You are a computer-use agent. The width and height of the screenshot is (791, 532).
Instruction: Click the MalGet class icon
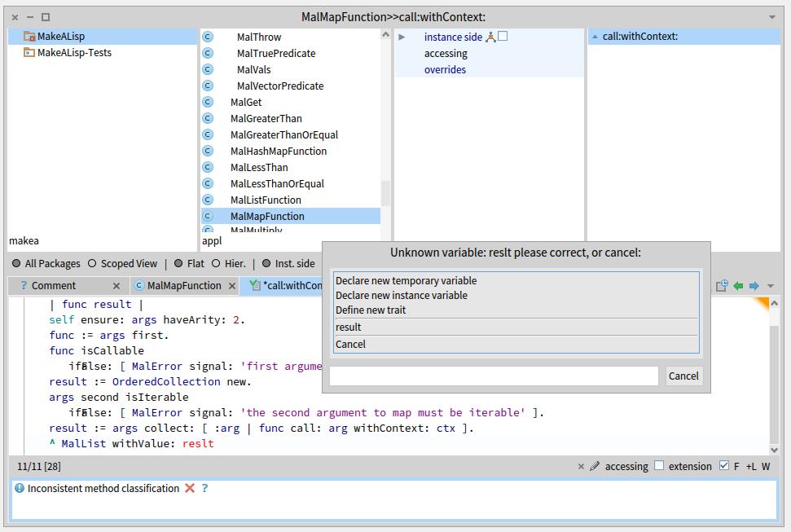point(208,102)
